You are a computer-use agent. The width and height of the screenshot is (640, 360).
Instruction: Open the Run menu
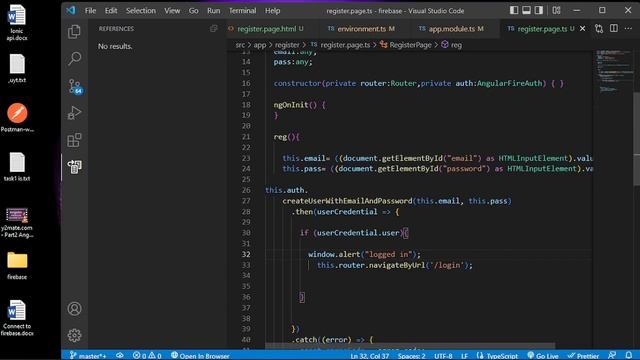coord(213,11)
